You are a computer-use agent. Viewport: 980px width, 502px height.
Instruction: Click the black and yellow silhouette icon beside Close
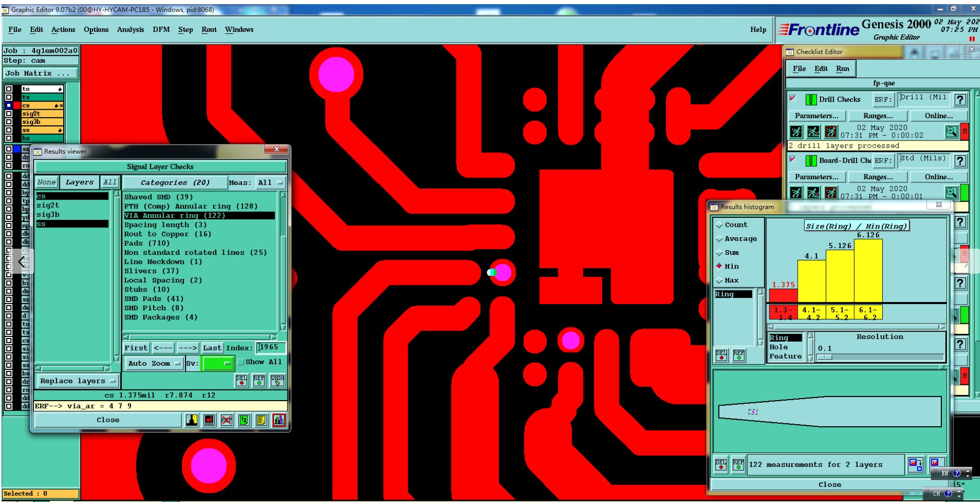coord(192,420)
